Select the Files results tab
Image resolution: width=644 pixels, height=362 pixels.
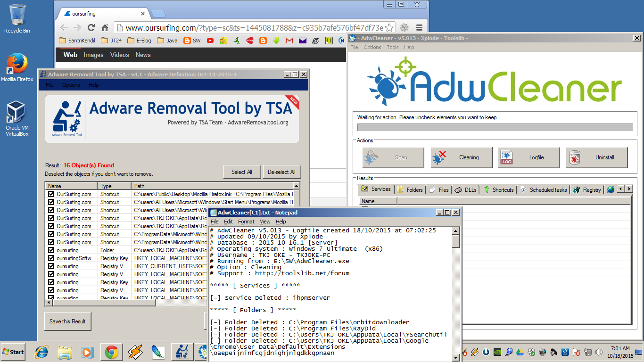coord(439,189)
